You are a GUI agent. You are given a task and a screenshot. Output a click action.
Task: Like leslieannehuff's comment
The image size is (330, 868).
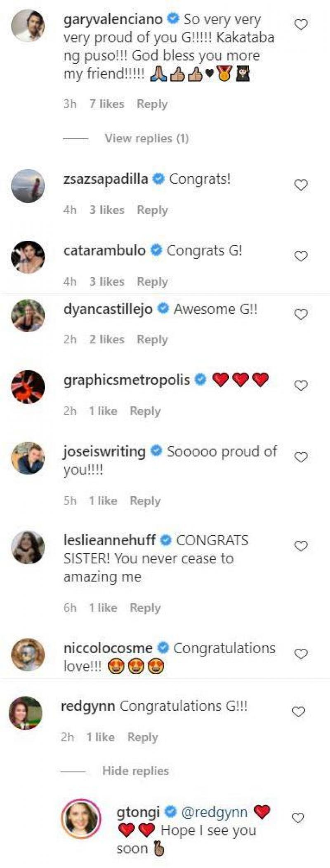(301, 546)
